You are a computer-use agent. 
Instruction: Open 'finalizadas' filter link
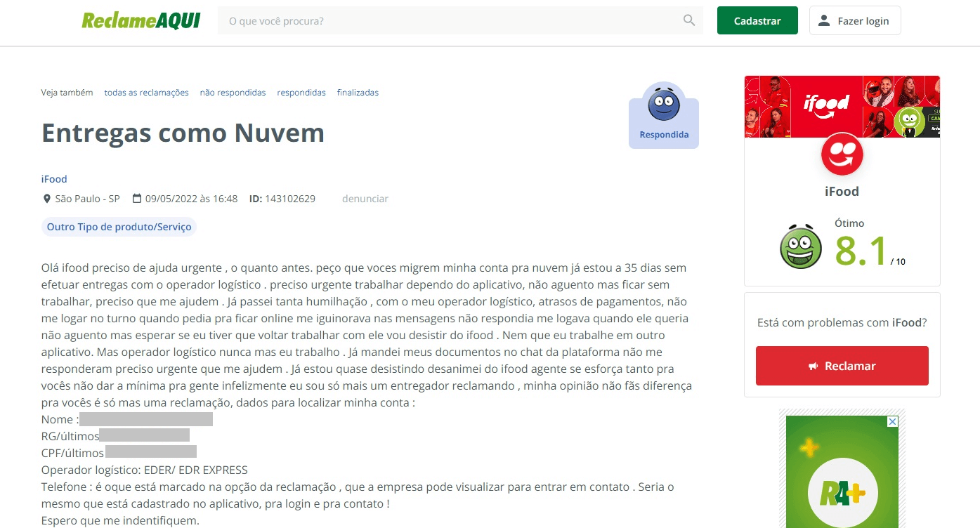coord(358,93)
